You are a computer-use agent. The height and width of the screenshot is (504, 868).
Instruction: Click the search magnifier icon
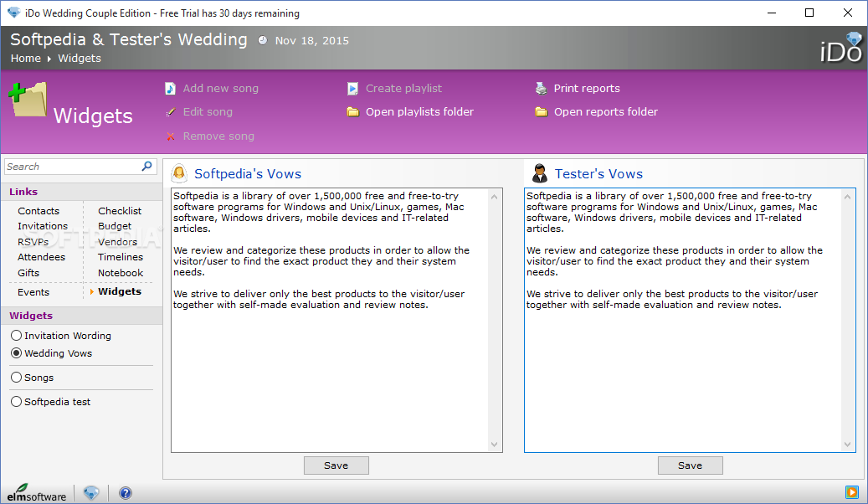(x=146, y=166)
